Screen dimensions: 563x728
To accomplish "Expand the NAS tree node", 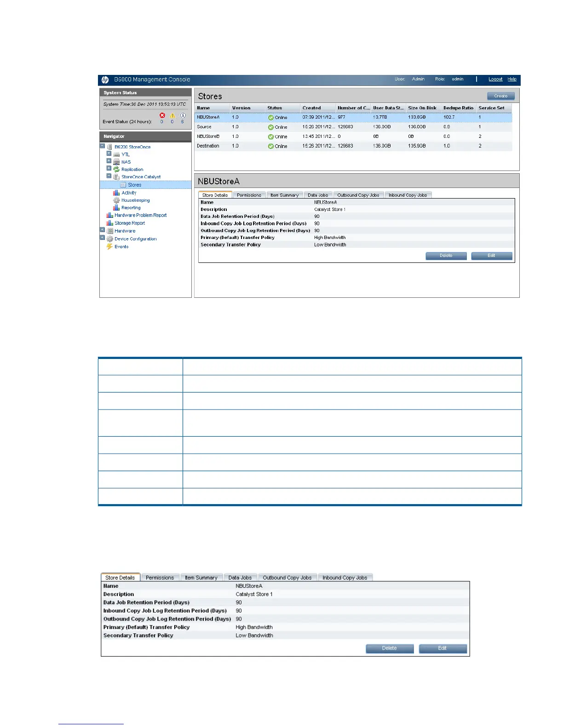I will [x=109, y=161].
